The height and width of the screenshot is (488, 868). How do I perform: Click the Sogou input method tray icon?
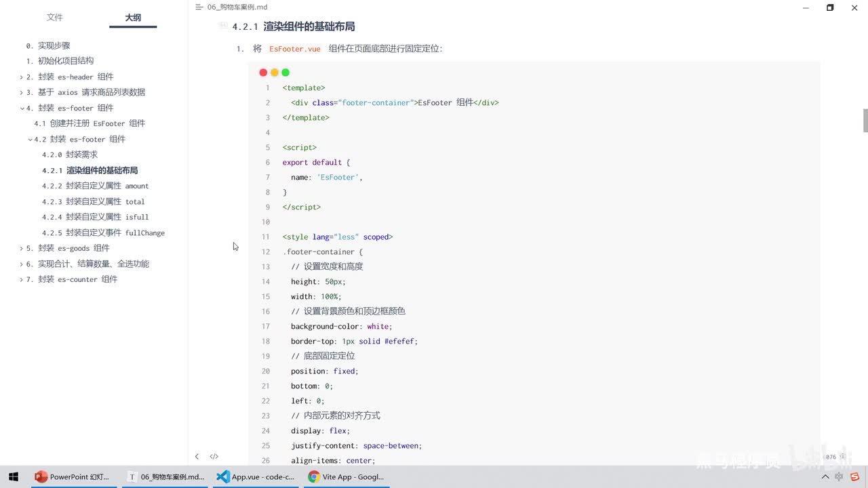tap(855, 477)
